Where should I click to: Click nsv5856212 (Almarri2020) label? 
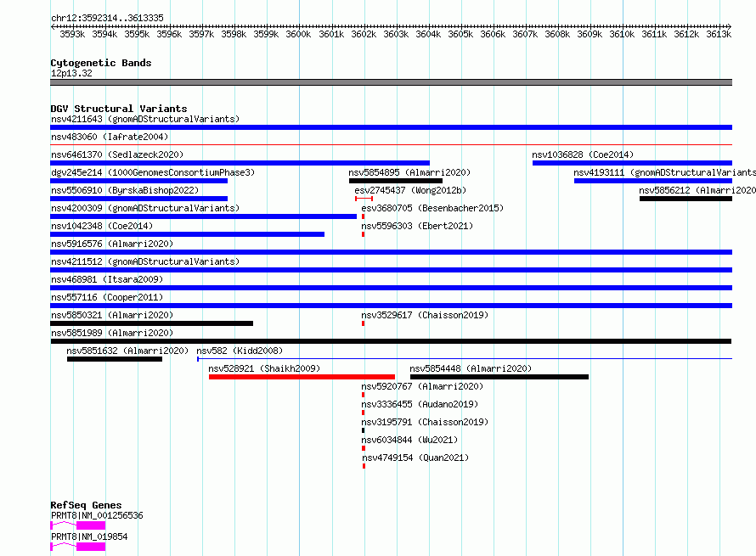(697, 190)
